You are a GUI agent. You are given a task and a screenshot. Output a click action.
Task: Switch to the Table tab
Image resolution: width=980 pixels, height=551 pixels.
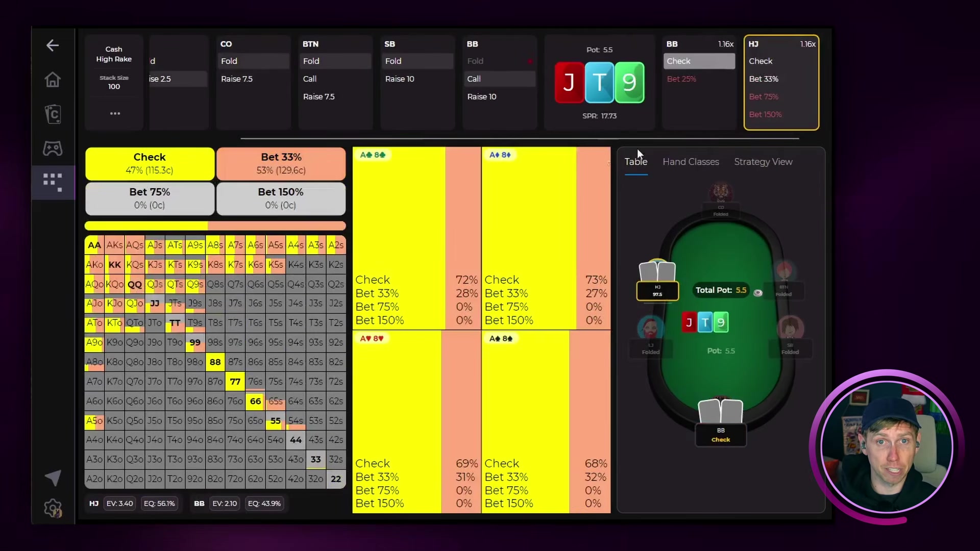click(636, 162)
